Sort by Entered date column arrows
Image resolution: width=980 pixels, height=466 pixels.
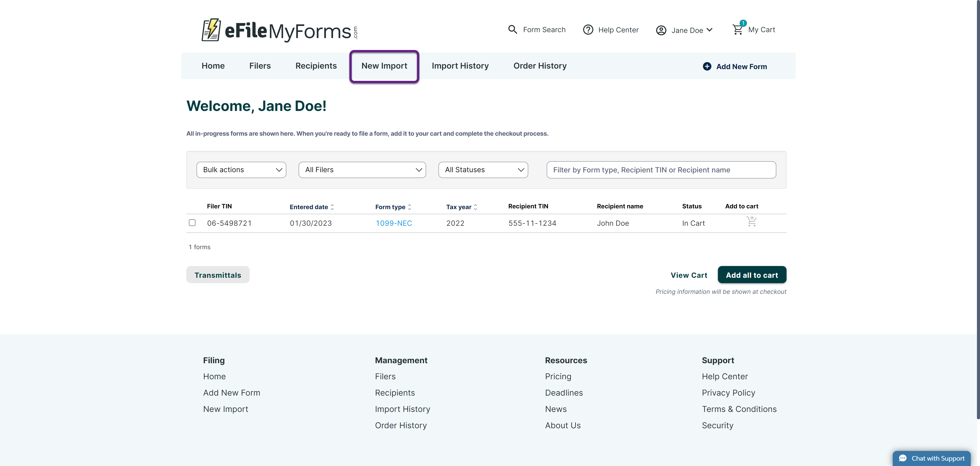[332, 207]
